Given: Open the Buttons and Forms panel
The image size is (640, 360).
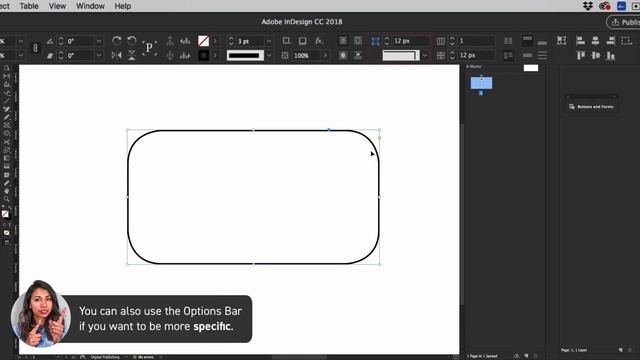Looking at the screenshot, I should 591,107.
